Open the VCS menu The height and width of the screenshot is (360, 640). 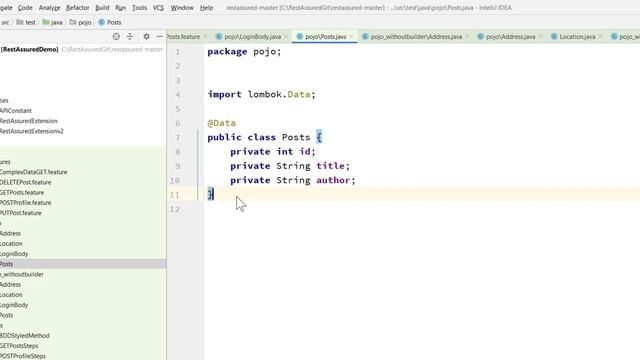[x=158, y=7]
